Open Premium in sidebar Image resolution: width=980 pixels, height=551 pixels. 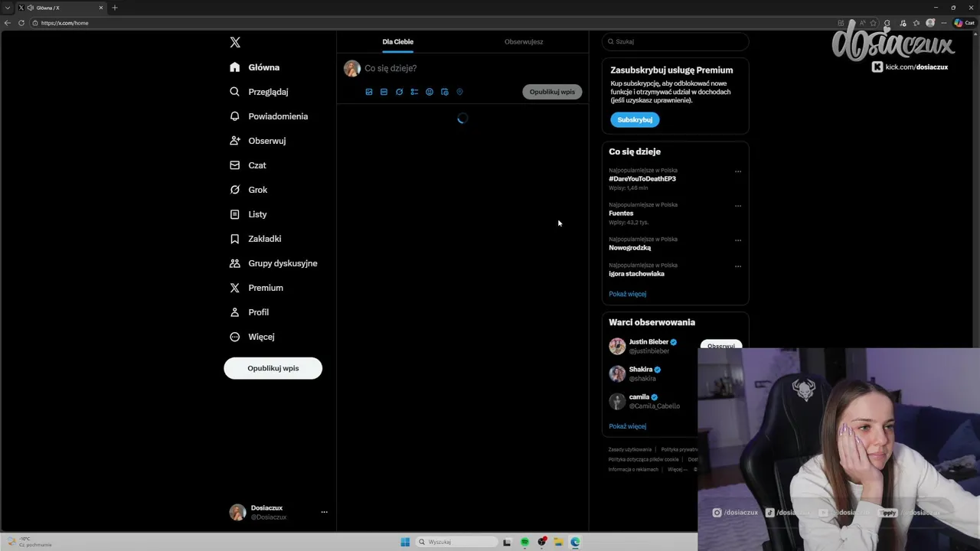click(256, 288)
